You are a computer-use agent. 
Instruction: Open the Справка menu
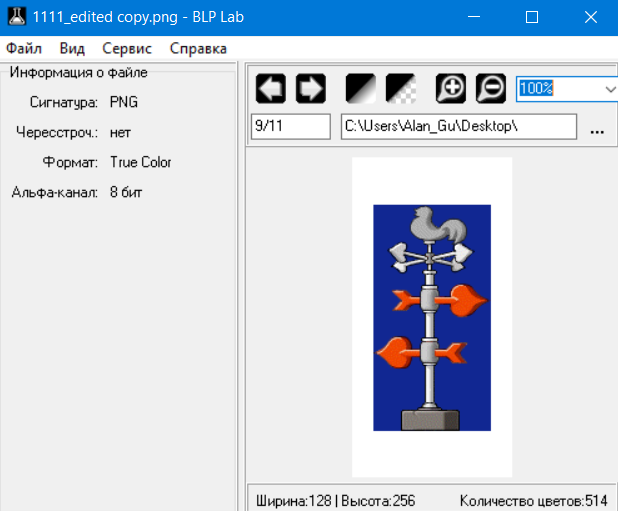click(198, 48)
